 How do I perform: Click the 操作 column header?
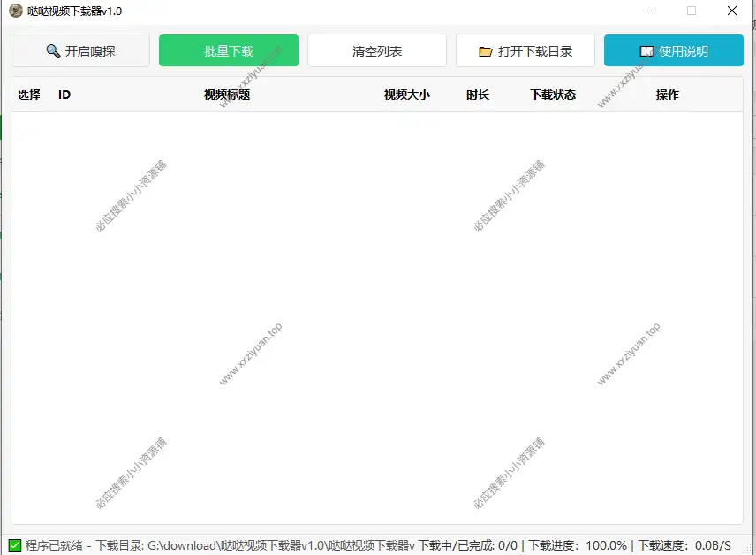[667, 95]
